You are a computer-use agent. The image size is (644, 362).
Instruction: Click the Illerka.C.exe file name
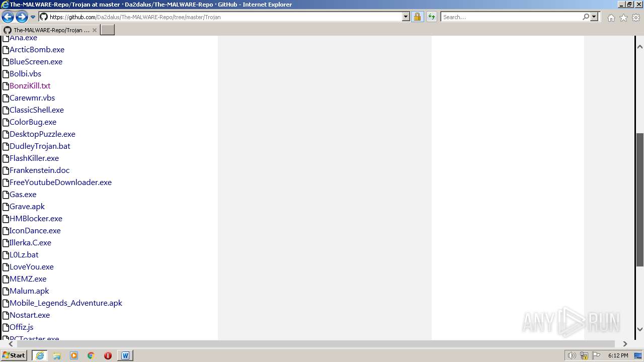pyautogui.click(x=30, y=242)
